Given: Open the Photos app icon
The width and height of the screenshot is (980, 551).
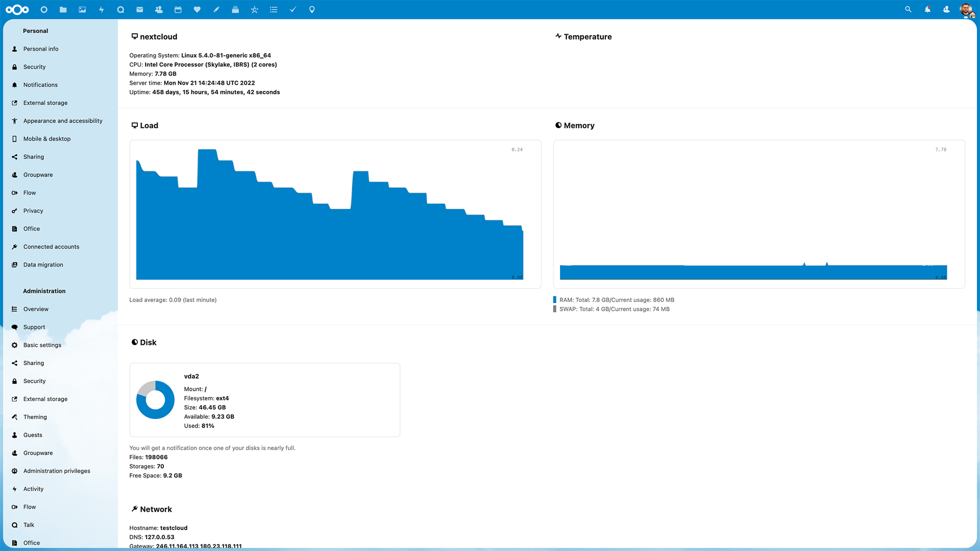Looking at the screenshot, I should pyautogui.click(x=82, y=9).
